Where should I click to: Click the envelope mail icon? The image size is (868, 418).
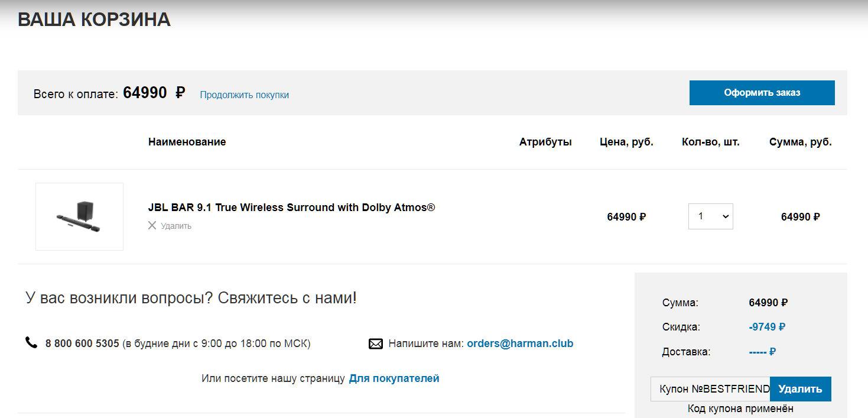coord(376,344)
